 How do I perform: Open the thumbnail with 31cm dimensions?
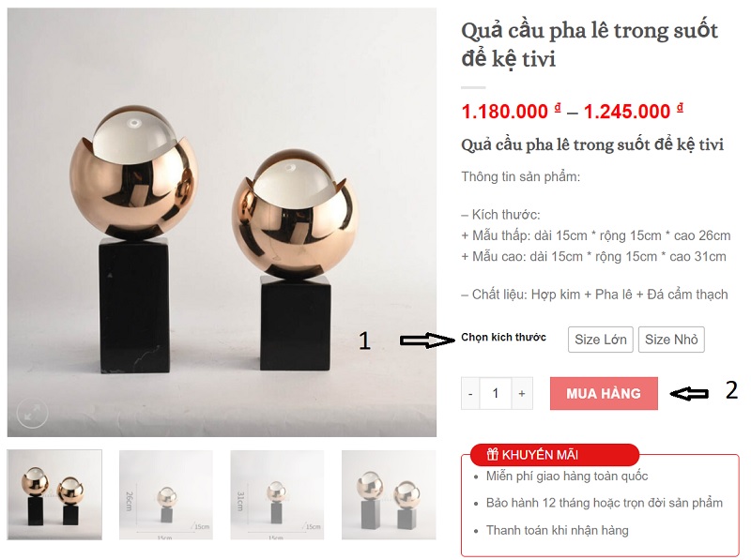click(x=277, y=494)
